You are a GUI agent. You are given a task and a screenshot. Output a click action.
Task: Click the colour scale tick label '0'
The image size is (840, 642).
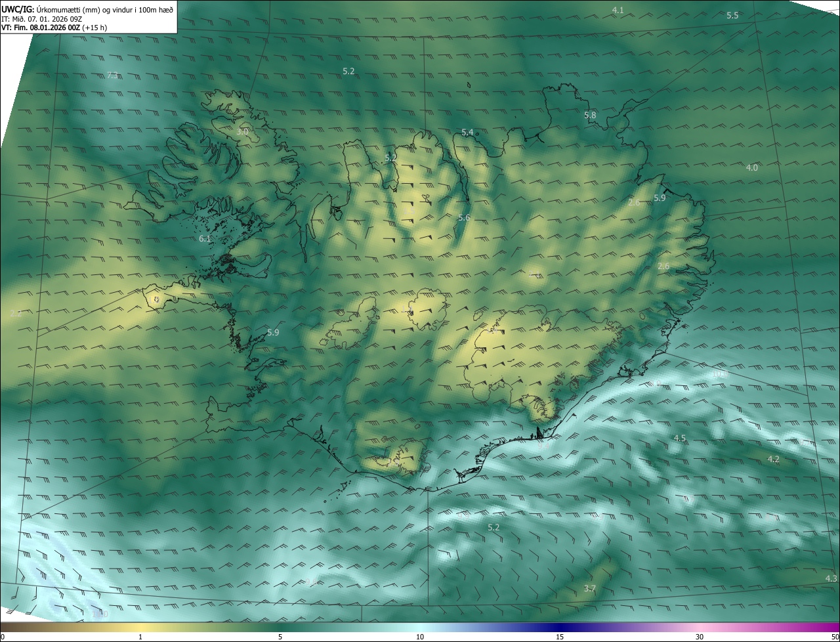click(x=3, y=637)
